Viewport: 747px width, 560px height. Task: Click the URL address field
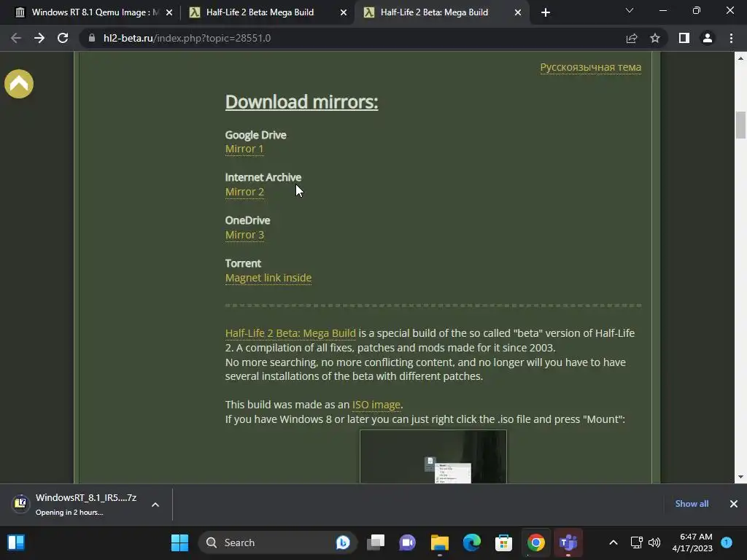(352, 38)
